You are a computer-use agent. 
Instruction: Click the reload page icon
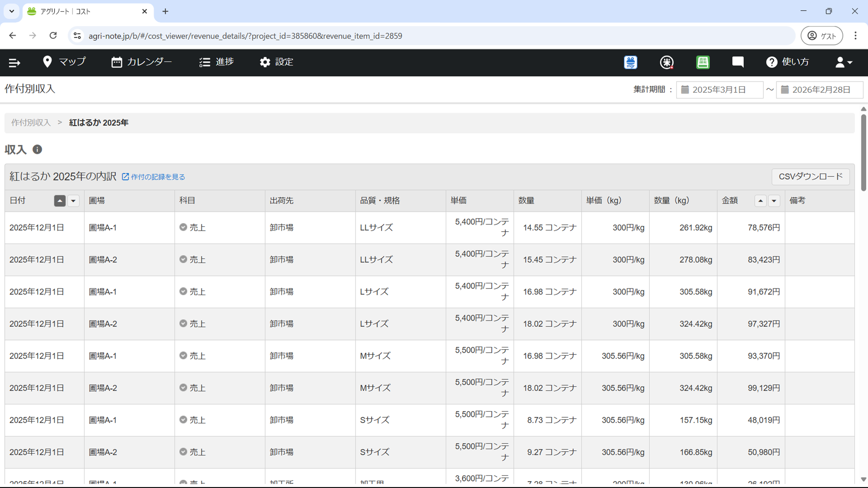click(x=53, y=36)
